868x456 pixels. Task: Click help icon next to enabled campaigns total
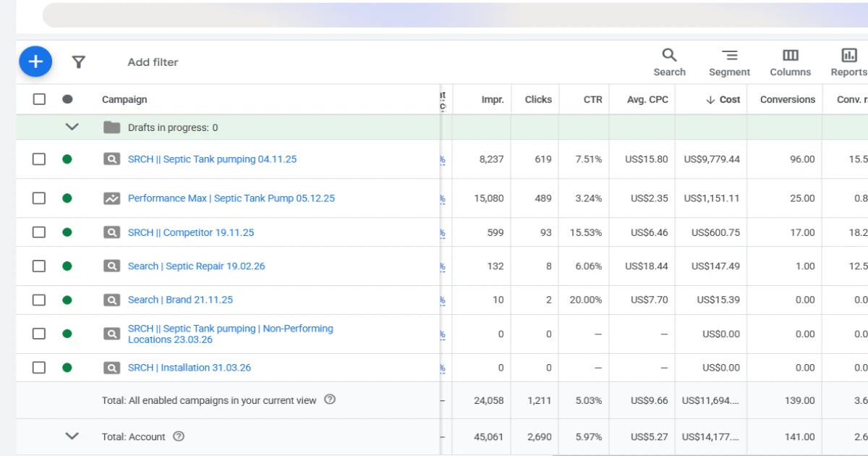[x=330, y=400]
